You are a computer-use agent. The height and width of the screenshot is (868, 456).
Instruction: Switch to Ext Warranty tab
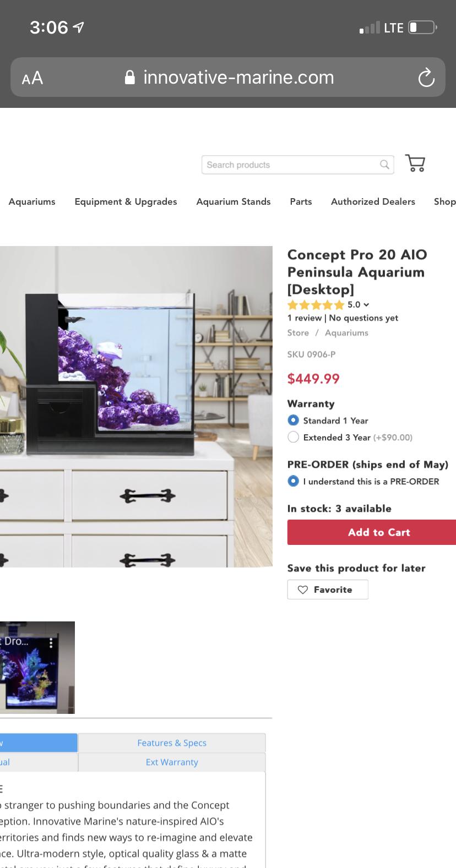click(x=172, y=762)
